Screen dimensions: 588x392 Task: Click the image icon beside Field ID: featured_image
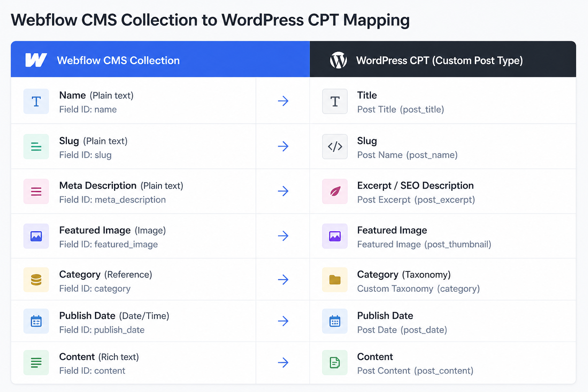(36, 236)
